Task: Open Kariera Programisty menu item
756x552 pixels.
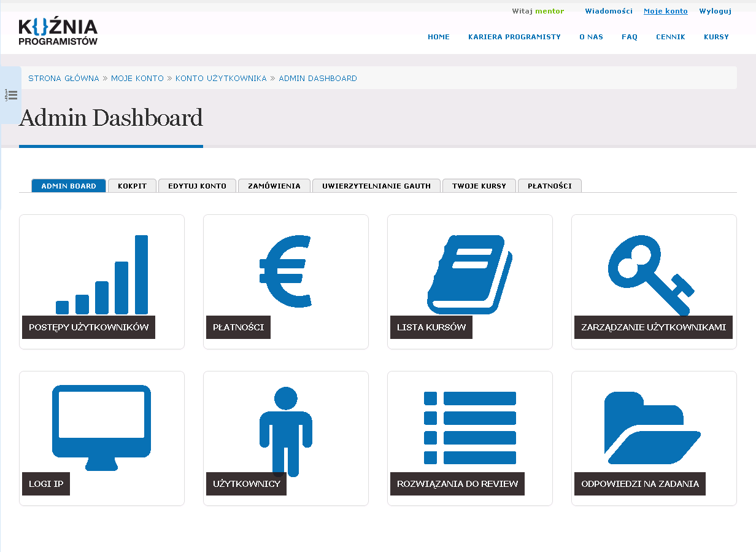Action: tap(514, 37)
